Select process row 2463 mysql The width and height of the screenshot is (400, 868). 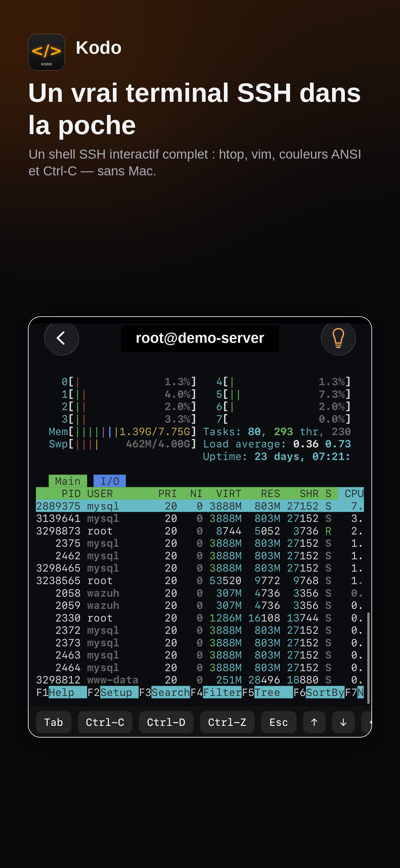click(x=200, y=655)
